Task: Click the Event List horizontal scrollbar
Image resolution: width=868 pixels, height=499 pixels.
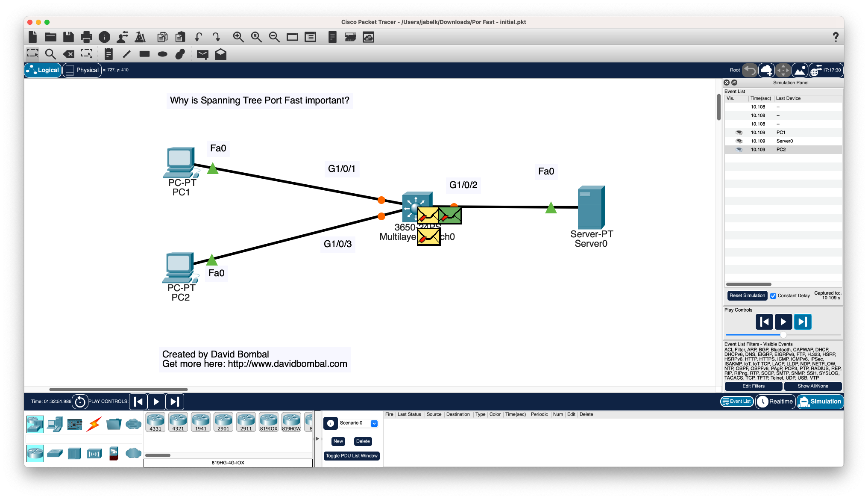Action: coord(748,284)
